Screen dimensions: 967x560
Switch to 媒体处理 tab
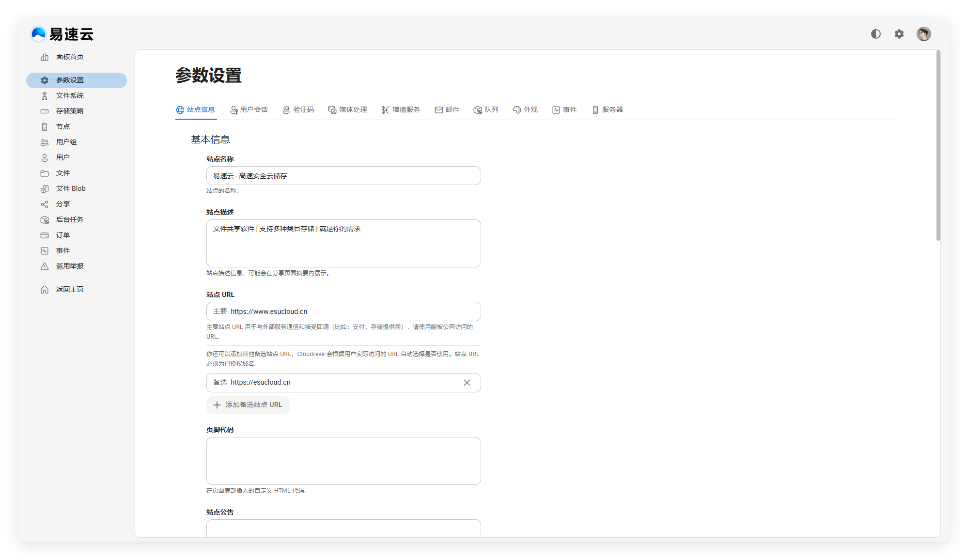[x=347, y=110]
